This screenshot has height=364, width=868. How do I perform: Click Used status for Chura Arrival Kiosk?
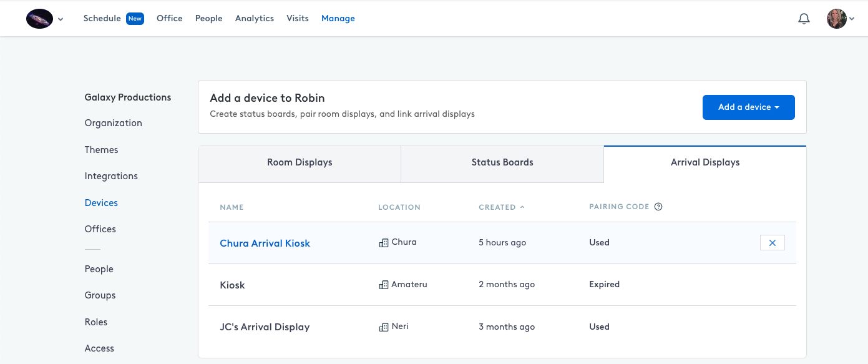click(x=599, y=243)
